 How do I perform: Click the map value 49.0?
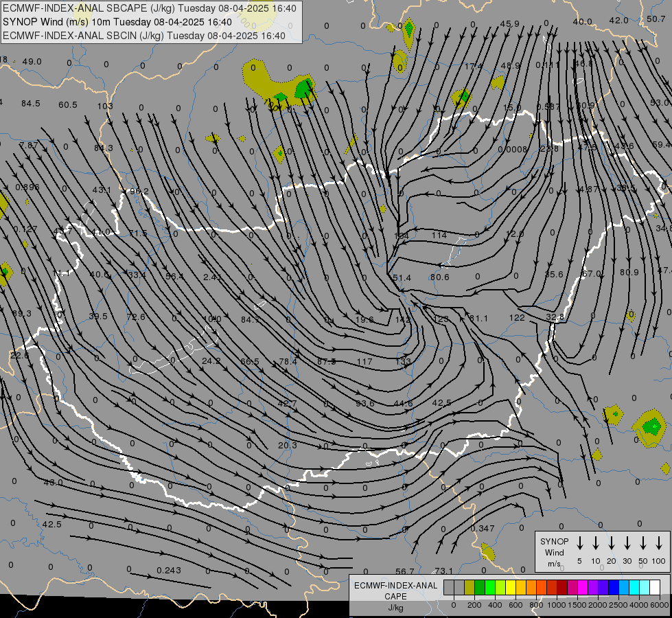click(32, 62)
